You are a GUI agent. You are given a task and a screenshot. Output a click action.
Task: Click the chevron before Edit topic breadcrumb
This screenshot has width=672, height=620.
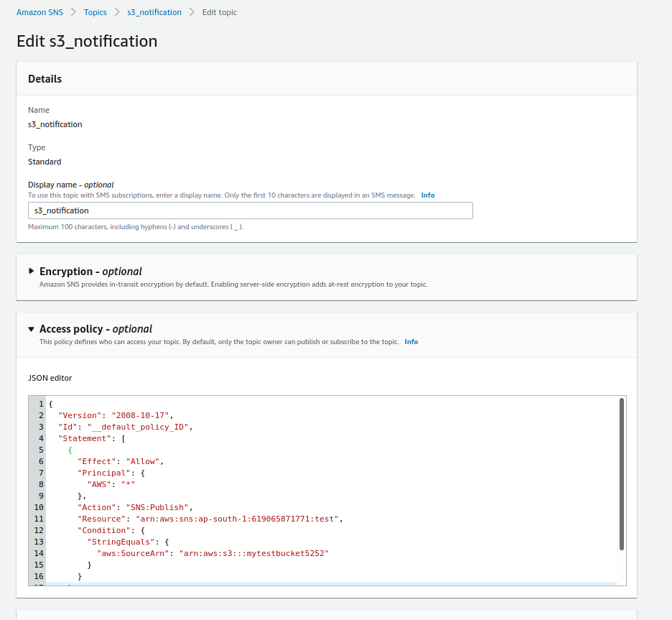(192, 12)
